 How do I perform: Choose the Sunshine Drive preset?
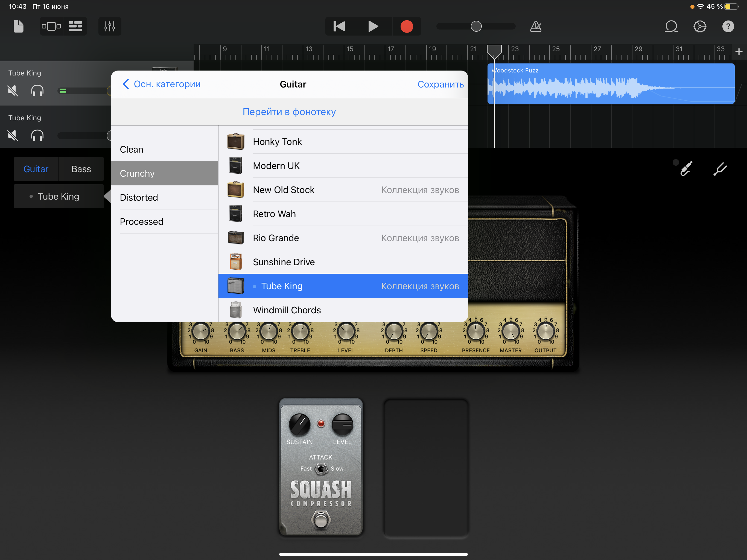tap(343, 262)
